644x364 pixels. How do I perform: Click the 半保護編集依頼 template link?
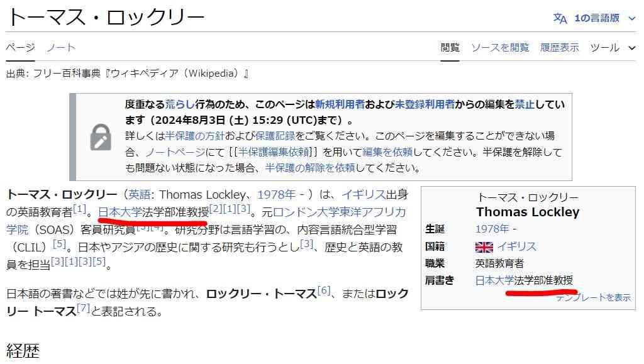pyautogui.click(x=274, y=152)
